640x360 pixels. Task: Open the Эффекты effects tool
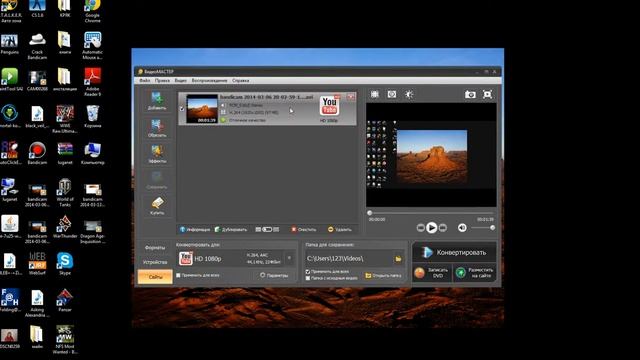157,154
